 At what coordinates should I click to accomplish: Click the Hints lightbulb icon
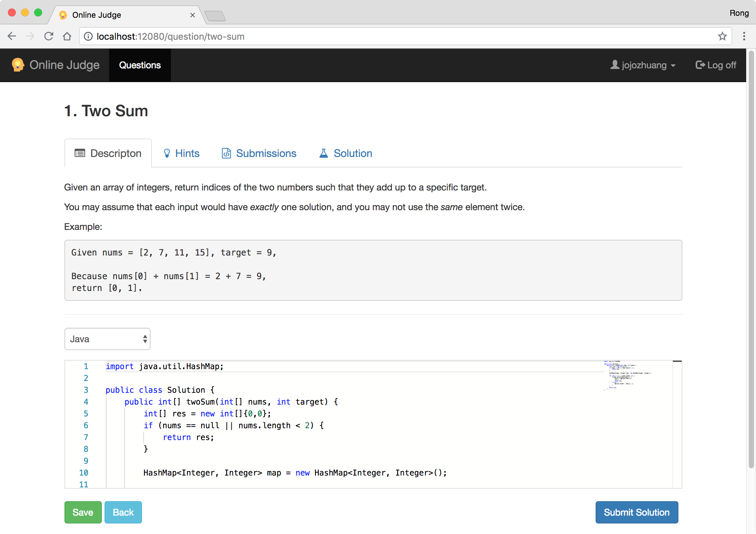pos(167,153)
